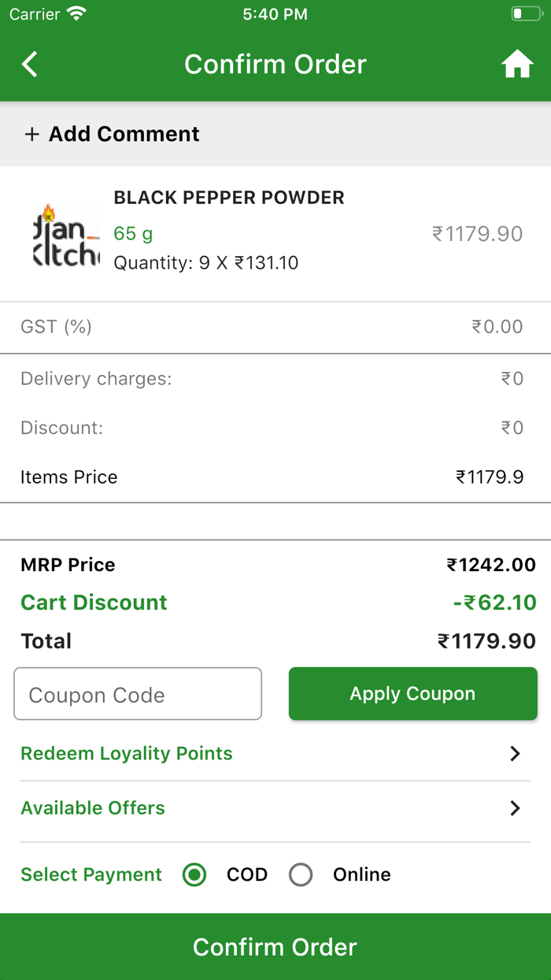Expand the Available Offers section
This screenshot has width=551, height=980.
(x=92, y=808)
